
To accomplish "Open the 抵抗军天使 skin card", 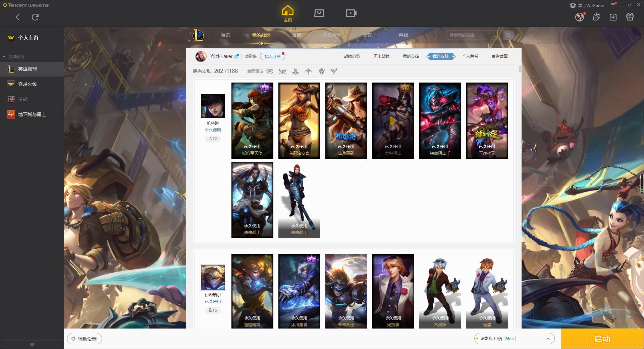I will [252, 120].
